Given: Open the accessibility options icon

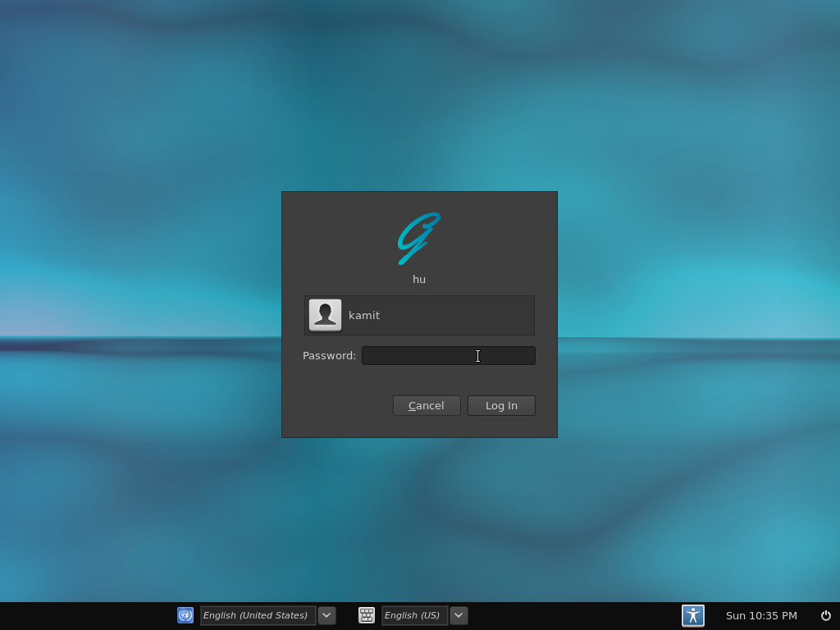Looking at the screenshot, I should click(x=692, y=615).
